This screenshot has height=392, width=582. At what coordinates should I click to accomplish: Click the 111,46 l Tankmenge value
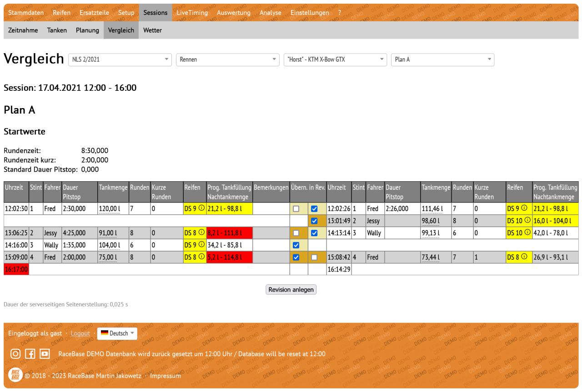click(432, 209)
